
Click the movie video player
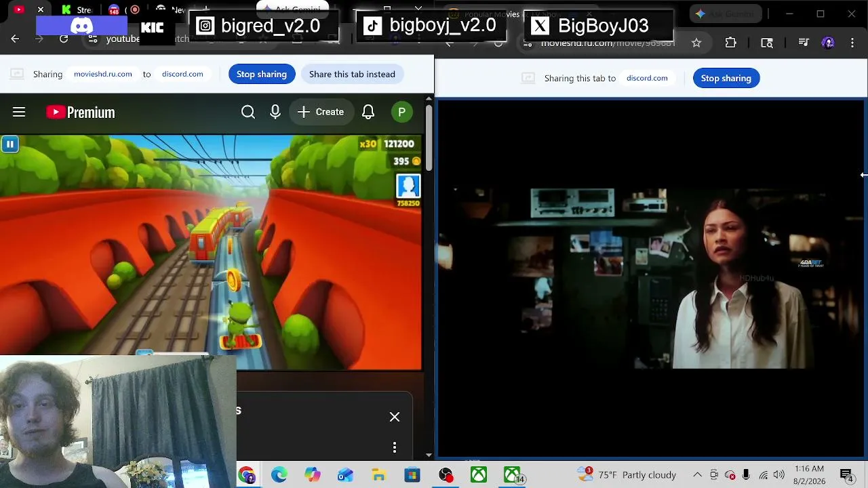point(650,279)
